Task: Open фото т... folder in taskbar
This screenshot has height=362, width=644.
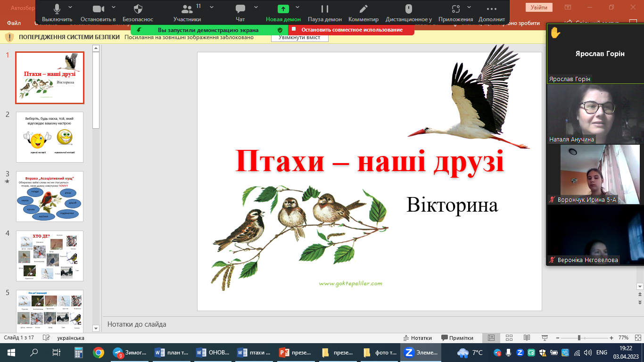Action: pos(380,353)
